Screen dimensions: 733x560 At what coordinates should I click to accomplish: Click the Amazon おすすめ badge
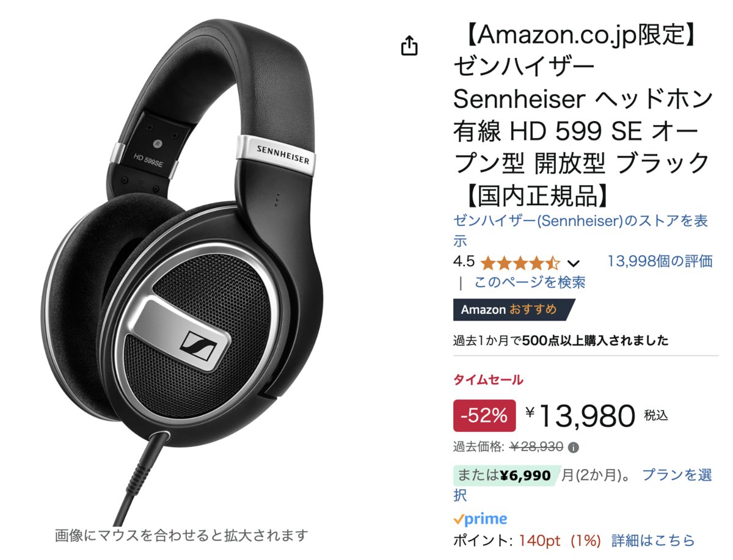pos(514,310)
